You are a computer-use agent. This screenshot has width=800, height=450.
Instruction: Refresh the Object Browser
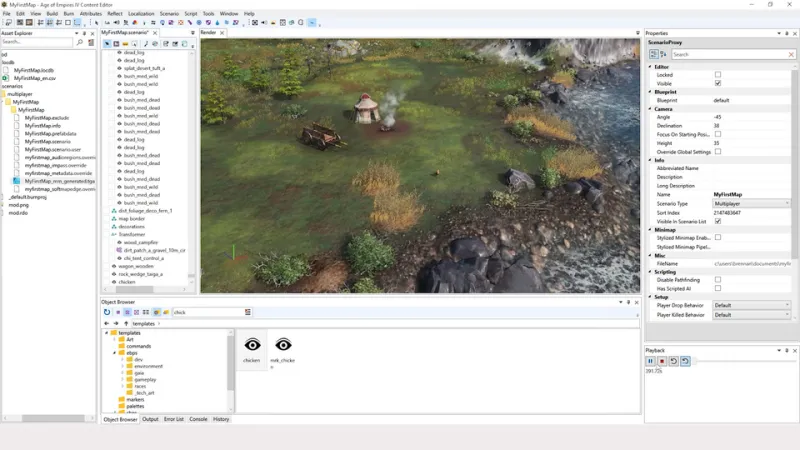pos(107,312)
